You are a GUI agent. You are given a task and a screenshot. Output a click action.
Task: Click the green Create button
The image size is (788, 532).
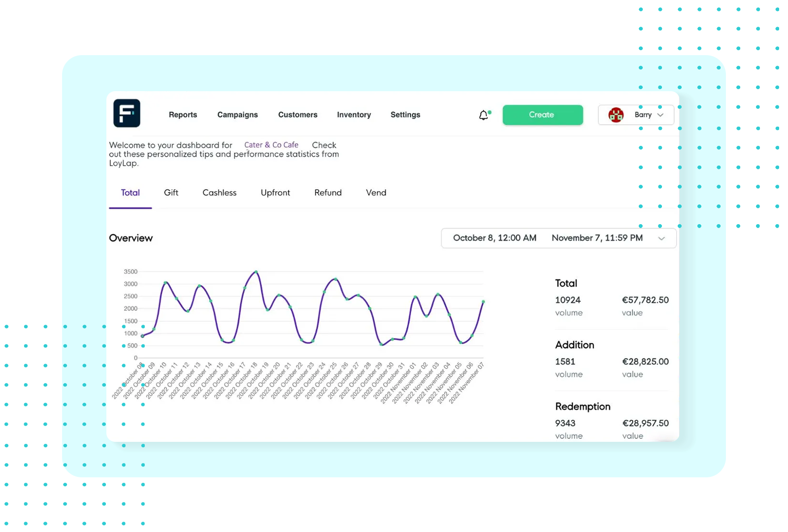[x=543, y=115]
